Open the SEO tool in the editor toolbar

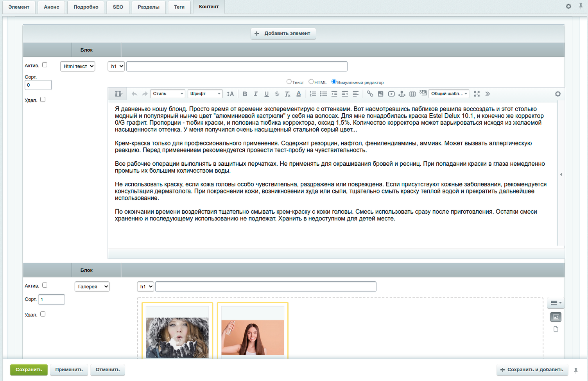(x=423, y=93)
